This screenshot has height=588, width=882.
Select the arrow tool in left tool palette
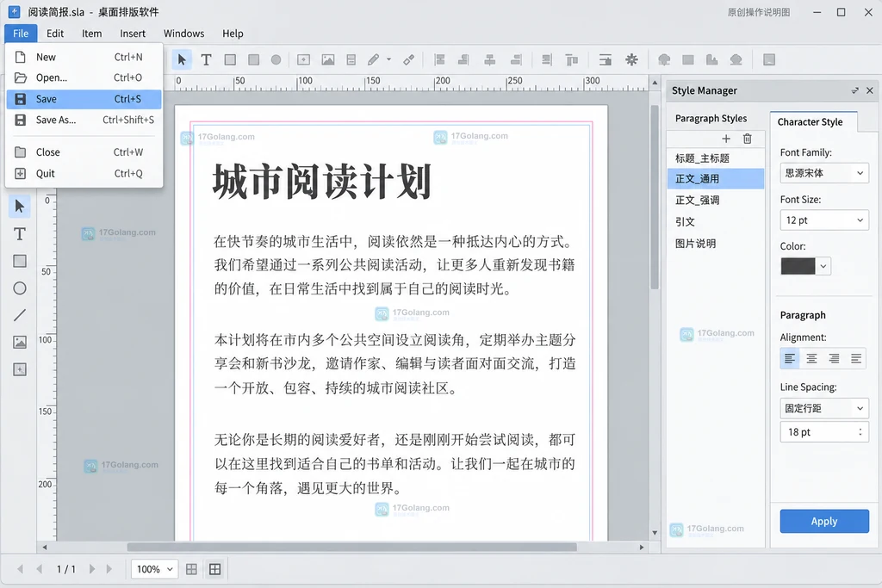pos(20,207)
